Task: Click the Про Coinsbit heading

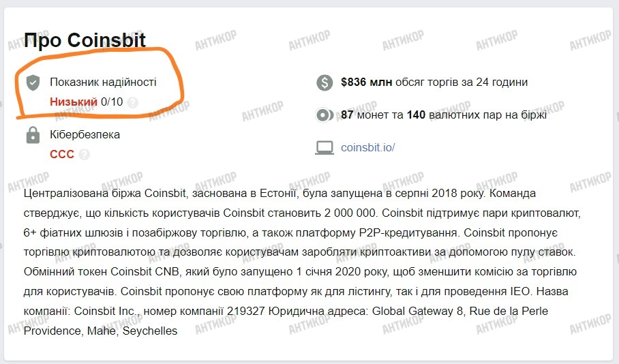Action: tap(85, 40)
